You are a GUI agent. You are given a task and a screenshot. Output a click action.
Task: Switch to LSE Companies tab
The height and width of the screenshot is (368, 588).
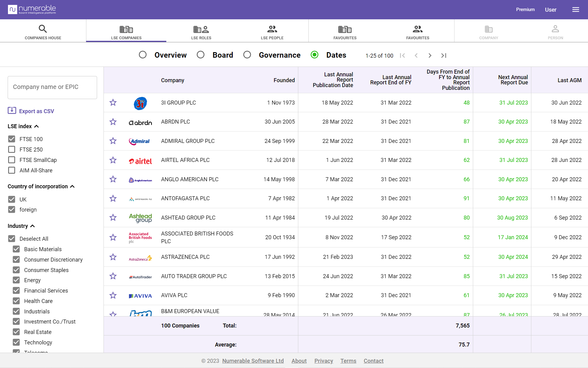tap(126, 32)
